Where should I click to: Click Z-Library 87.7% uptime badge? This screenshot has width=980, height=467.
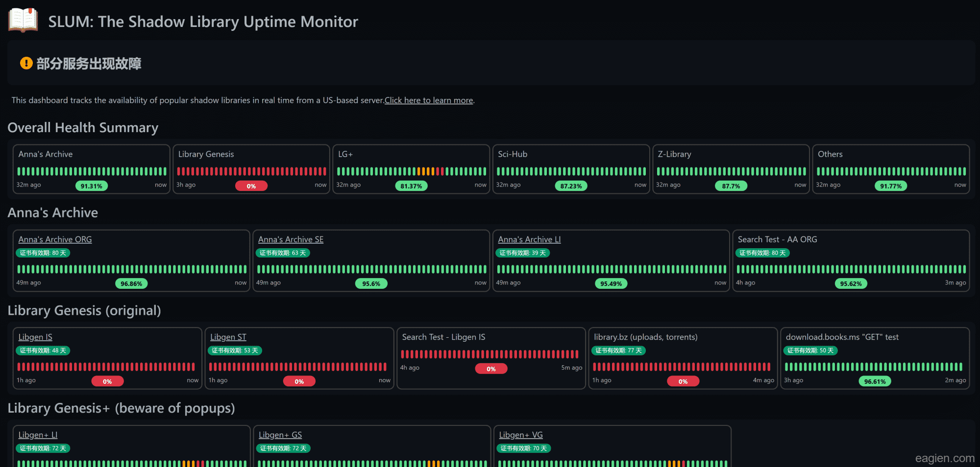731,186
